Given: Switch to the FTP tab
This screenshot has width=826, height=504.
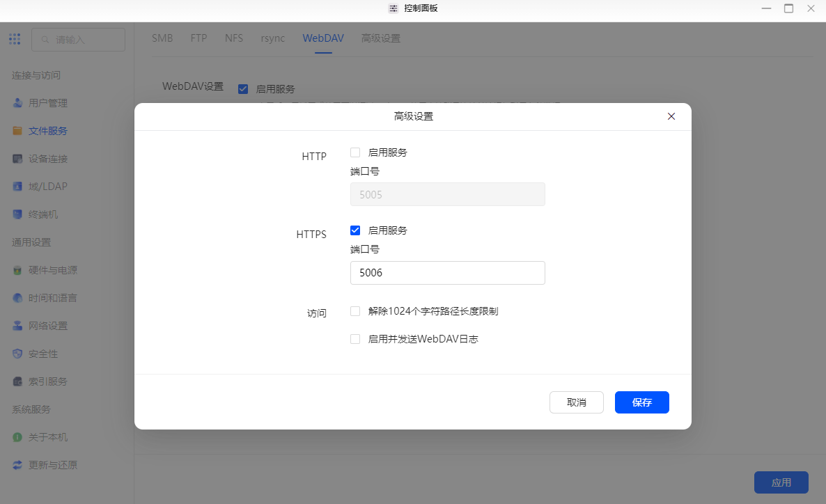Looking at the screenshot, I should pyautogui.click(x=198, y=38).
